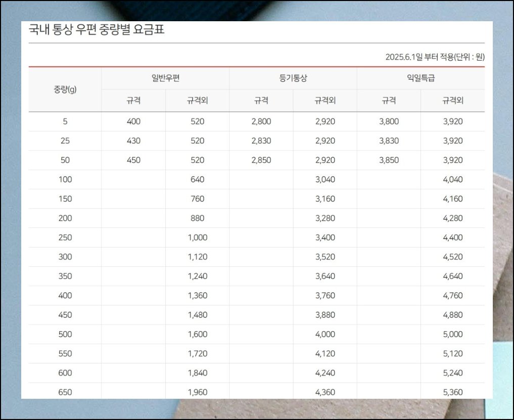The height and width of the screenshot is (420, 514).
Task: Click fee '4,040' in the 100g row
Action: coord(453,179)
